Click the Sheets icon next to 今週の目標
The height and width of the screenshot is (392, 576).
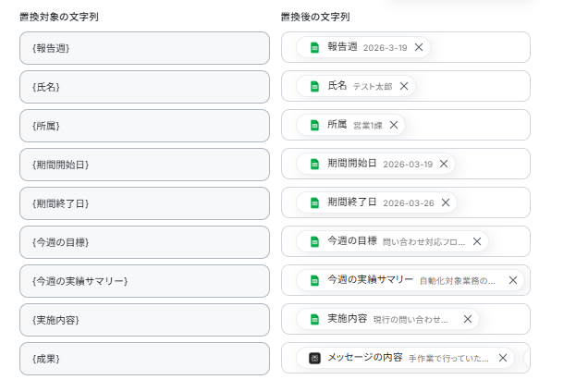(x=314, y=241)
